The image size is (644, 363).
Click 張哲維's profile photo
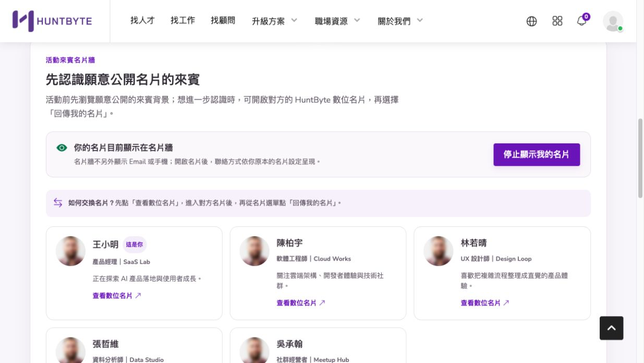click(x=70, y=350)
